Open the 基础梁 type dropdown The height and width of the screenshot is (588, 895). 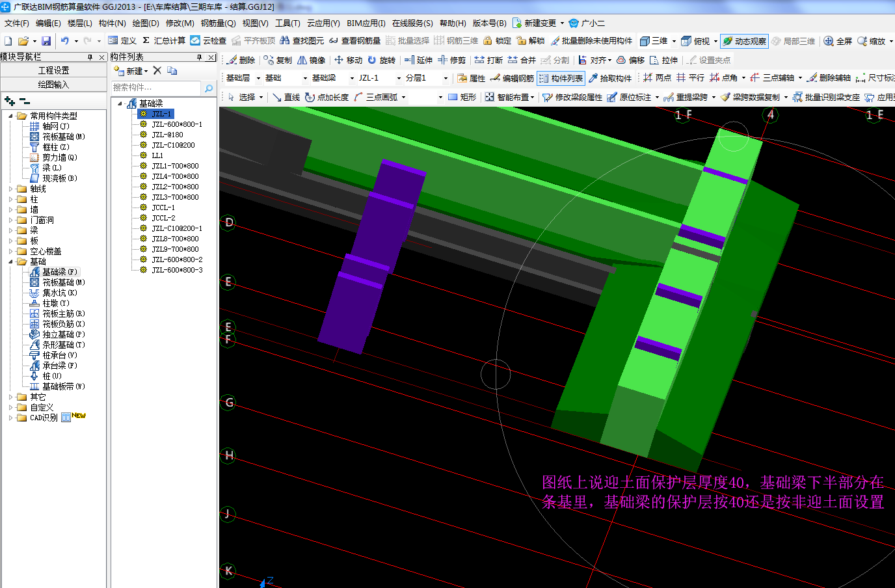352,78
